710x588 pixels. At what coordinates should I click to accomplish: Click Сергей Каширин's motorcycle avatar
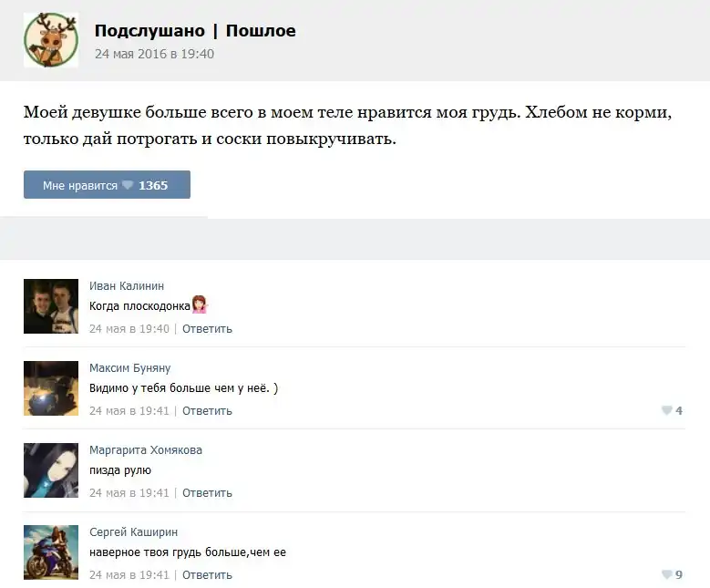51,552
